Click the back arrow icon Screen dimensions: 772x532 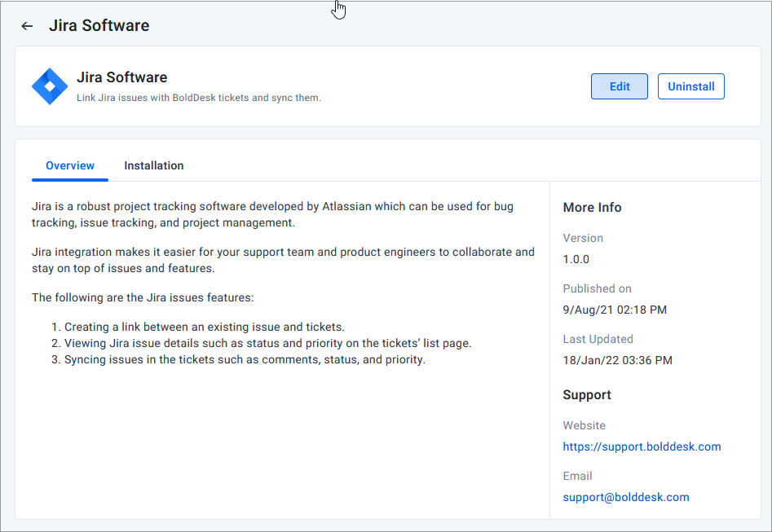click(x=27, y=26)
